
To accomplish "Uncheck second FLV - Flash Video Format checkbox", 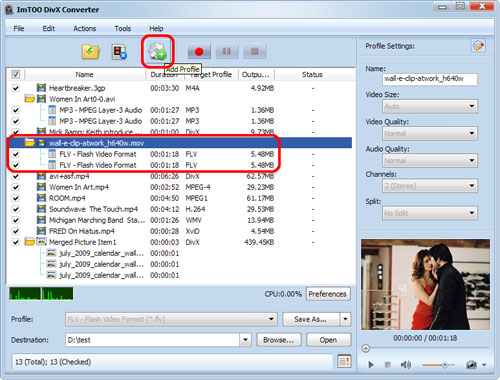I will (16, 165).
